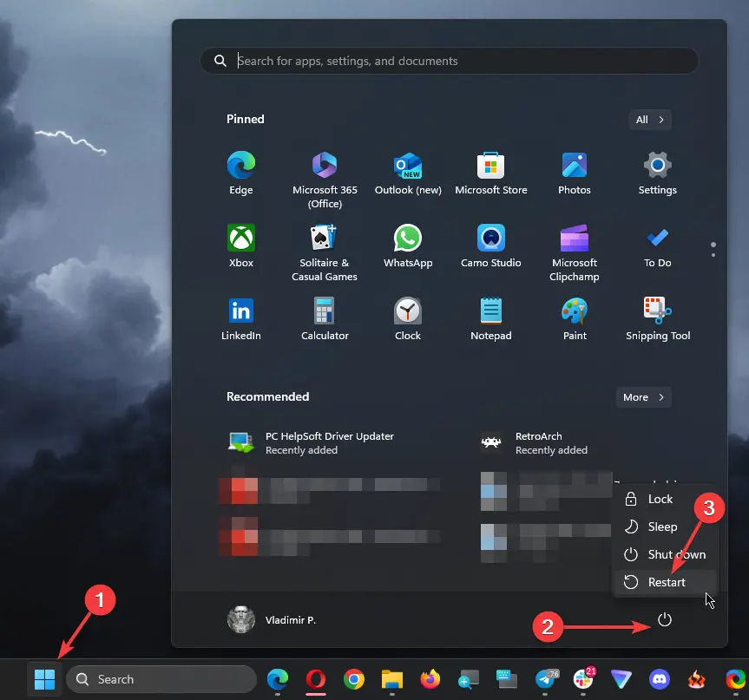This screenshot has width=749, height=700.
Task: Click the Windows Start button on taskbar
Action: (x=44, y=679)
